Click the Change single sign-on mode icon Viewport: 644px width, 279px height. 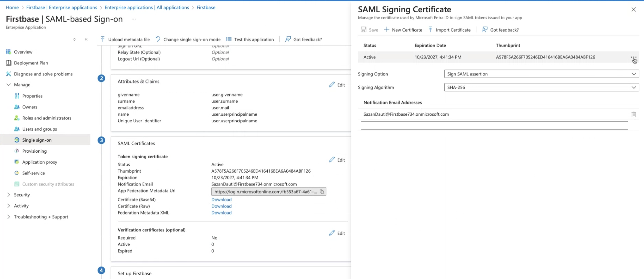click(x=158, y=39)
